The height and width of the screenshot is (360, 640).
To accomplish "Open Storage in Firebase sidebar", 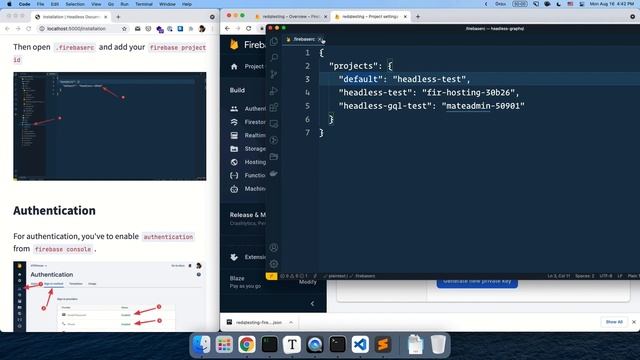I will pos(248,149).
